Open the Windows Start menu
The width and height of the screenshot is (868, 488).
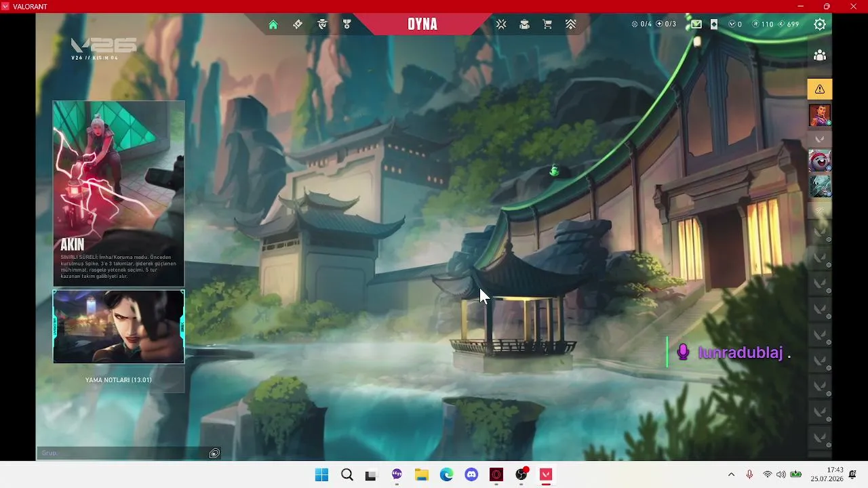point(321,474)
